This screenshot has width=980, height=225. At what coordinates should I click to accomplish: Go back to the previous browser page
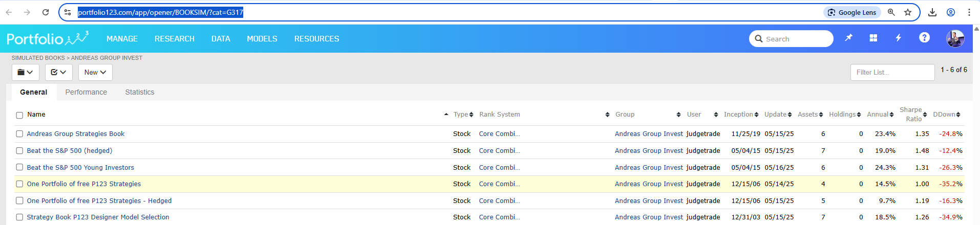coord(9,12)
